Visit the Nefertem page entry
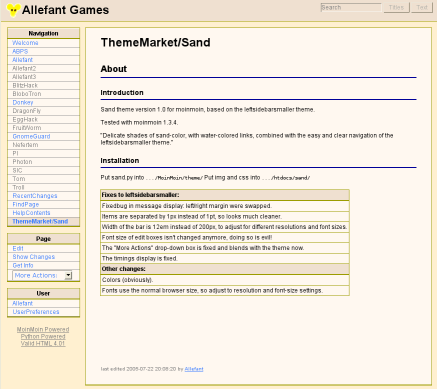Image resolution: width=437 pixels, height=389 pixels. click(25, 145)
